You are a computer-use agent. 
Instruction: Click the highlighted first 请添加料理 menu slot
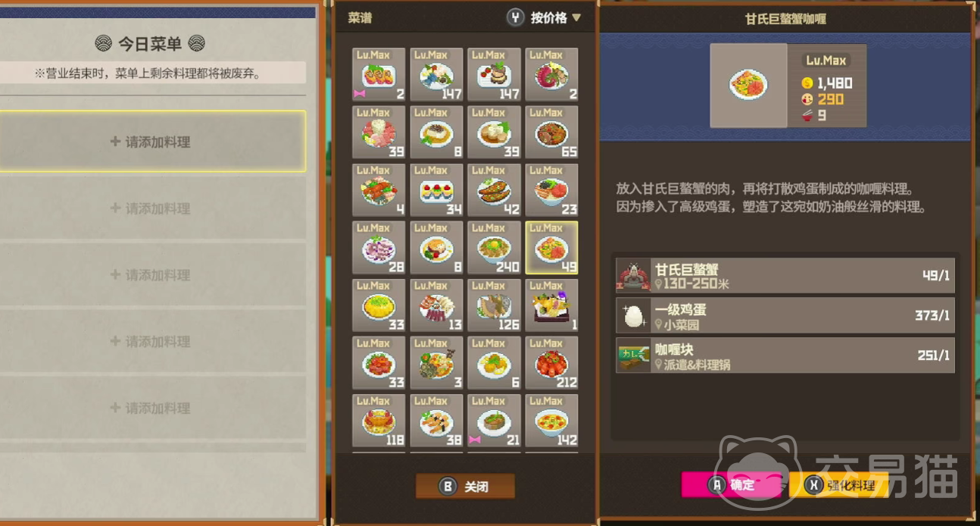point(152,141)
